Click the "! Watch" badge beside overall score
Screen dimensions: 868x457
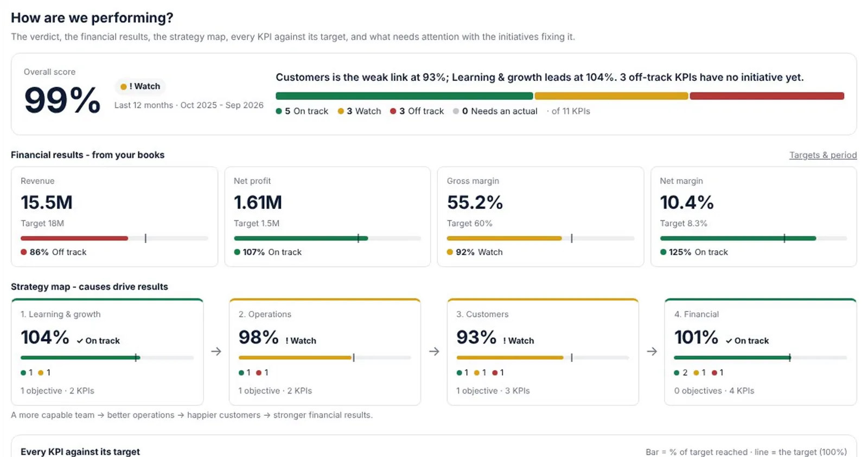(x=141, y=86)
